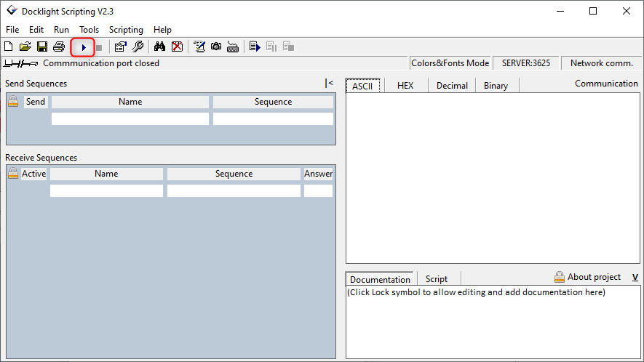The width and height of the screenshot is (644, 362).
Task: Click empty Answer cell in Receive Sequences
Action: click(x=318, y=190)
